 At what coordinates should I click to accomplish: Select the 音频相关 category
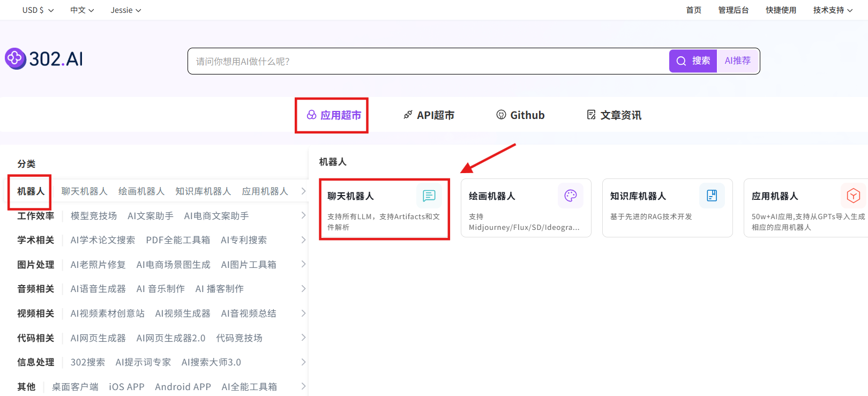(35, 289)
